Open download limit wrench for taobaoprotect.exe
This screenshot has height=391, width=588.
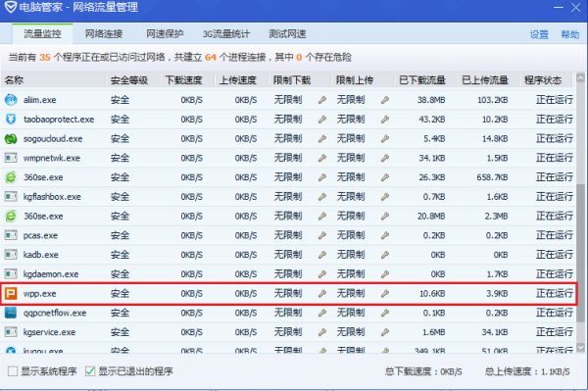pos(322,120)
